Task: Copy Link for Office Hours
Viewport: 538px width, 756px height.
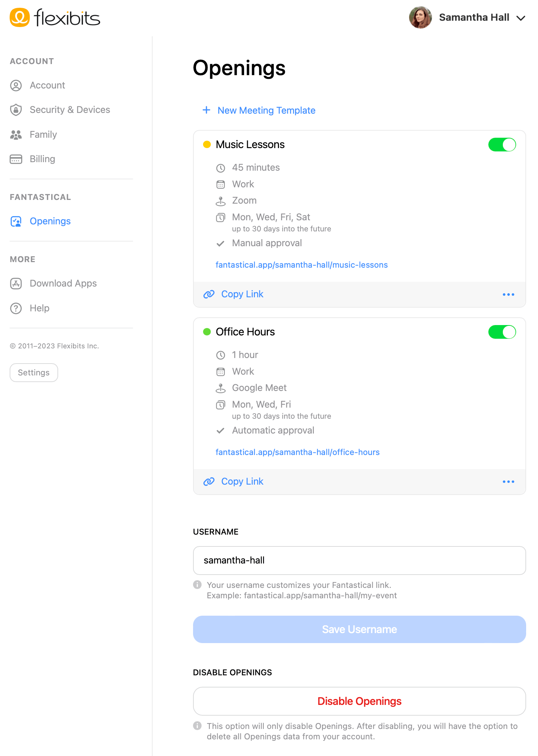Action: [x=242, y=482]
